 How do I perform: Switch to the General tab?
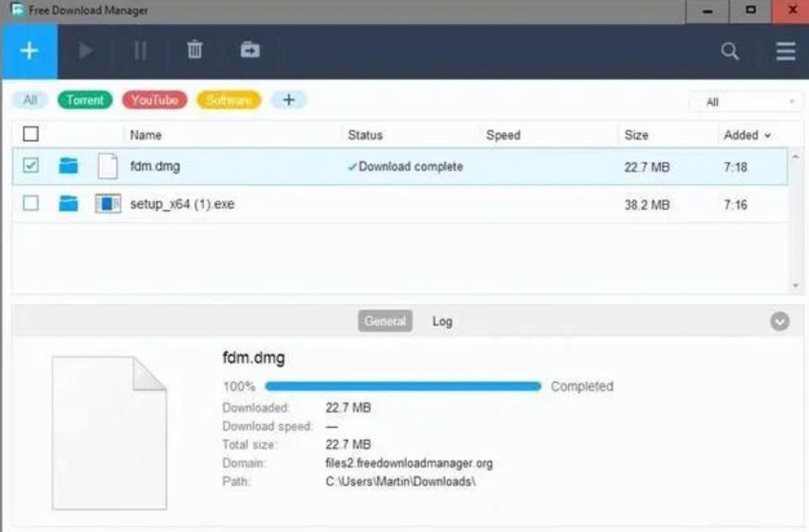385,321
